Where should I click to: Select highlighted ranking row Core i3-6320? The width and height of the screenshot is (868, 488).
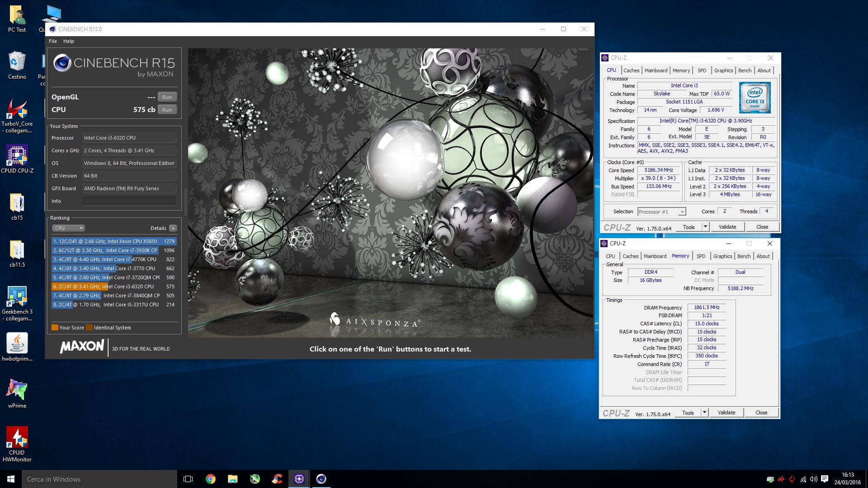pyautogui.click(x=114, y=286)
